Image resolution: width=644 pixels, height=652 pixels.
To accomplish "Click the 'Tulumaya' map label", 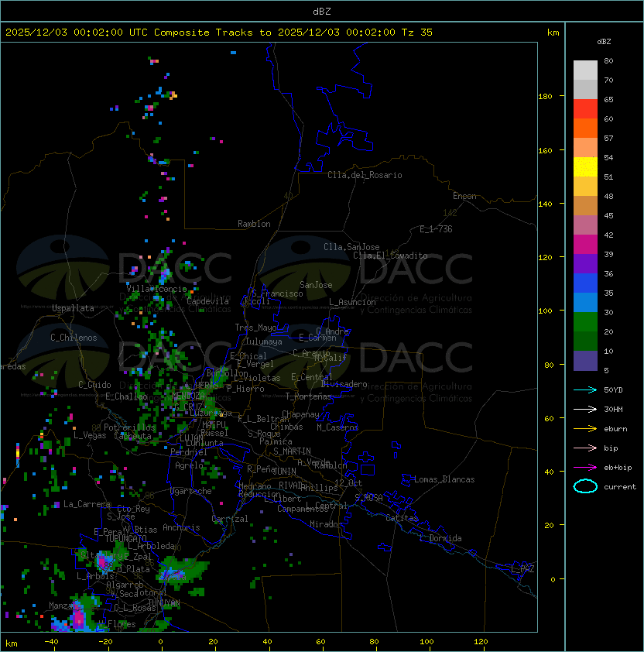I will click(264, 341).
